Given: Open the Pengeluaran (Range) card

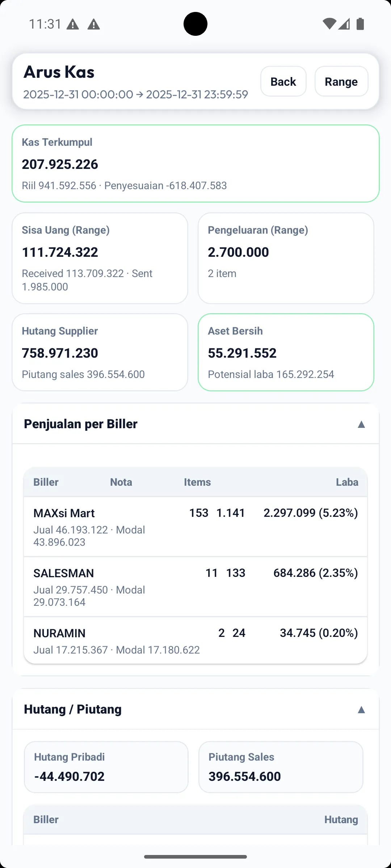Looking at the screenshot, I should point(286,258).
